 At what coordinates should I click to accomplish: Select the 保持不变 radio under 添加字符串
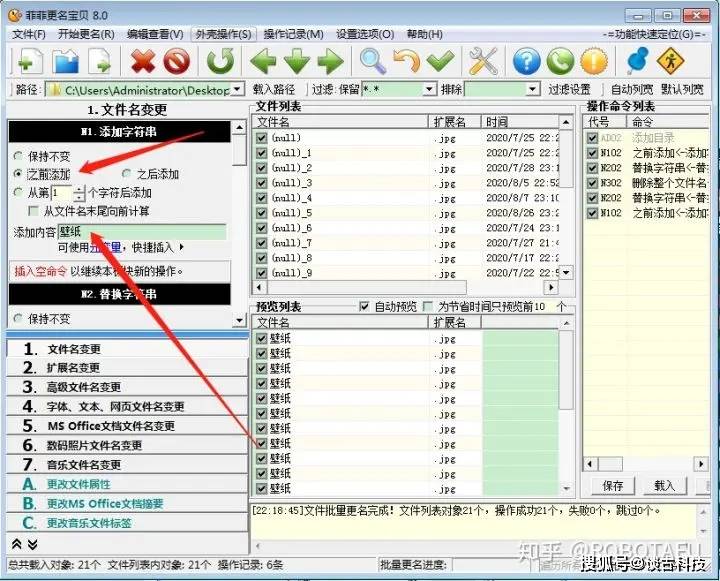point(18,156)
